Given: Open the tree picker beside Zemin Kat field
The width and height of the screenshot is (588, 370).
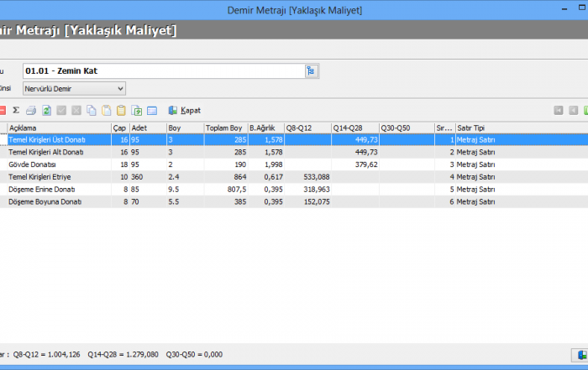Looking at the screenshot, I should pyautogui.click(x=311, y=71).
